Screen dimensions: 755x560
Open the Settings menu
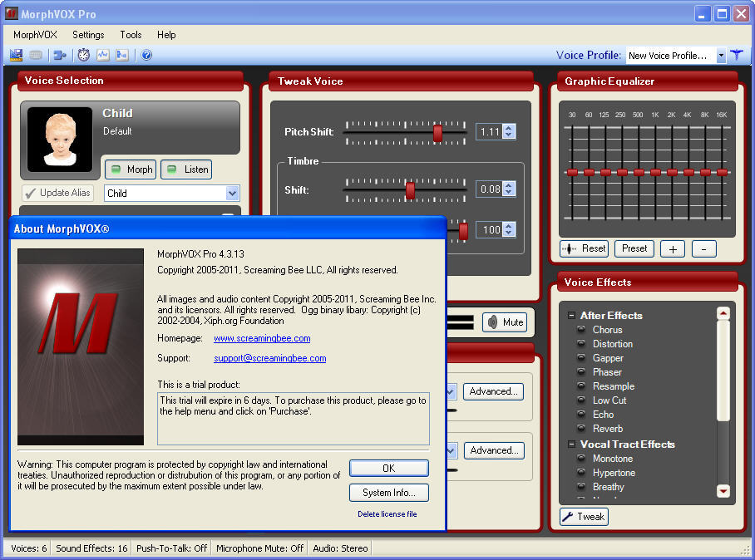pos(88,35)
